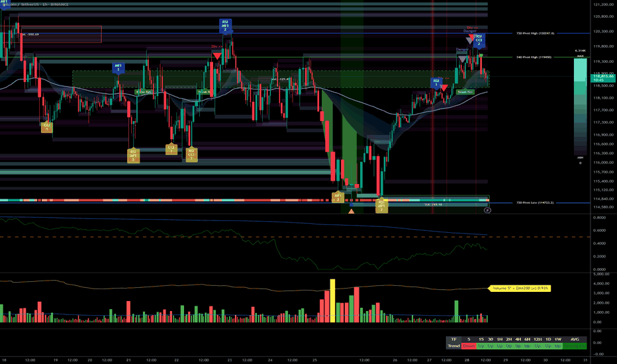Click the TF header cell in the trend table

pos(453,340)
